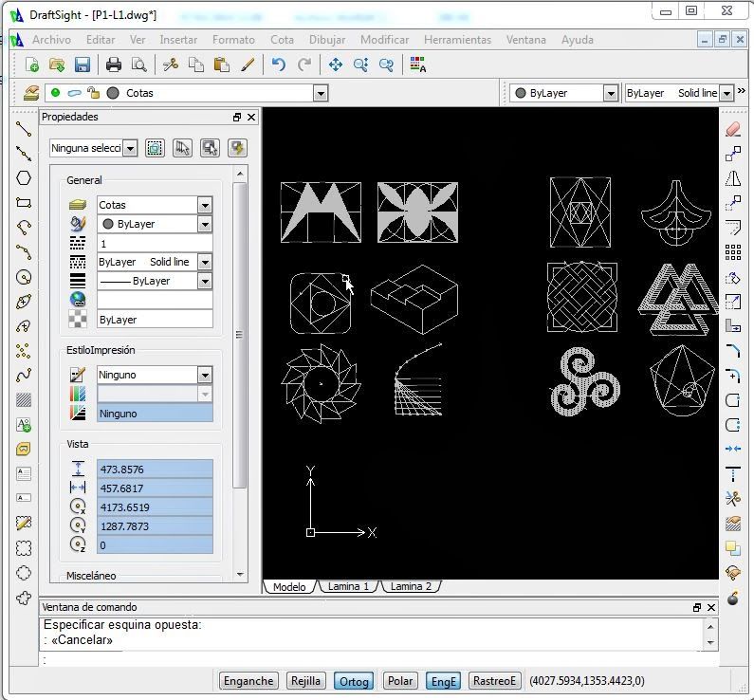Select the Hatch tool in left toolbar

pos(24,400)
